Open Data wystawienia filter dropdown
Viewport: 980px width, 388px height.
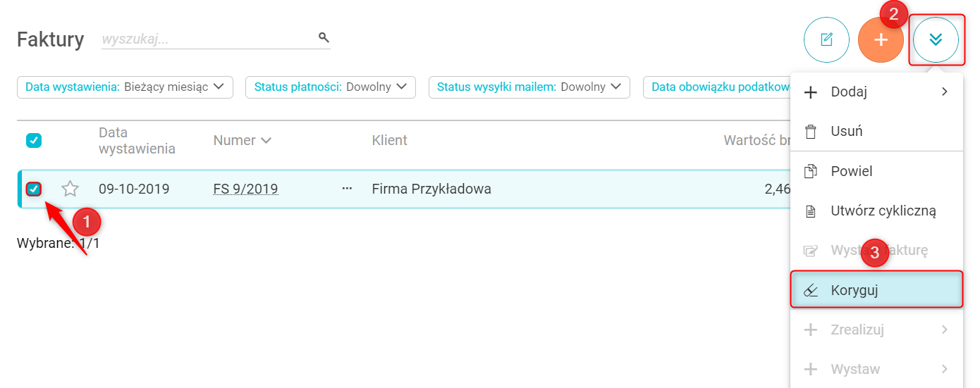pos(125,87)
